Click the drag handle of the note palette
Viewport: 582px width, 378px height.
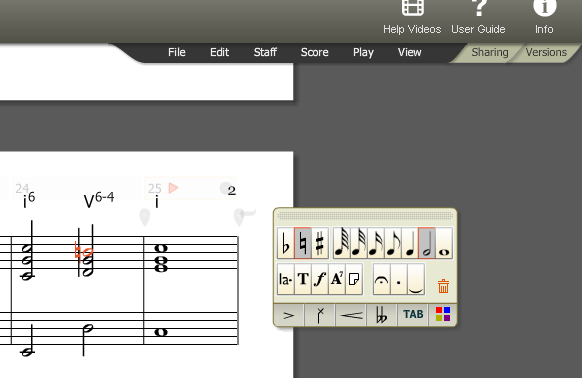point(365,215)
